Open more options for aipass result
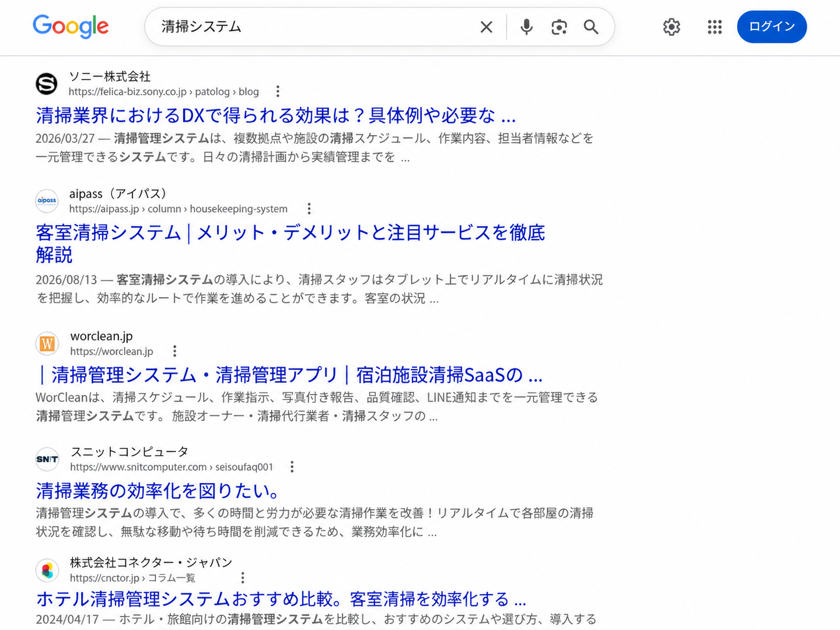The width and height of the screenshot is (840, 630). tap(309, 209)
